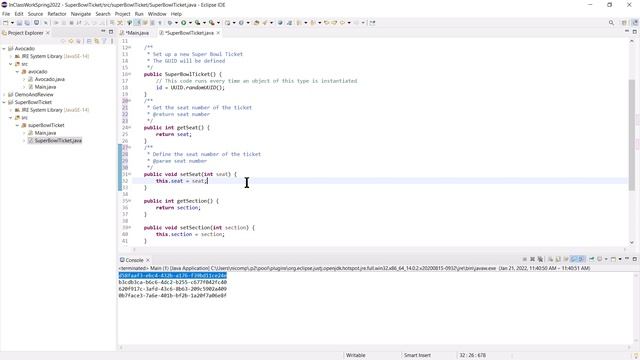Select Main.java under superBowlTicket package
This screenshot has height=360, width=640.
45,133
